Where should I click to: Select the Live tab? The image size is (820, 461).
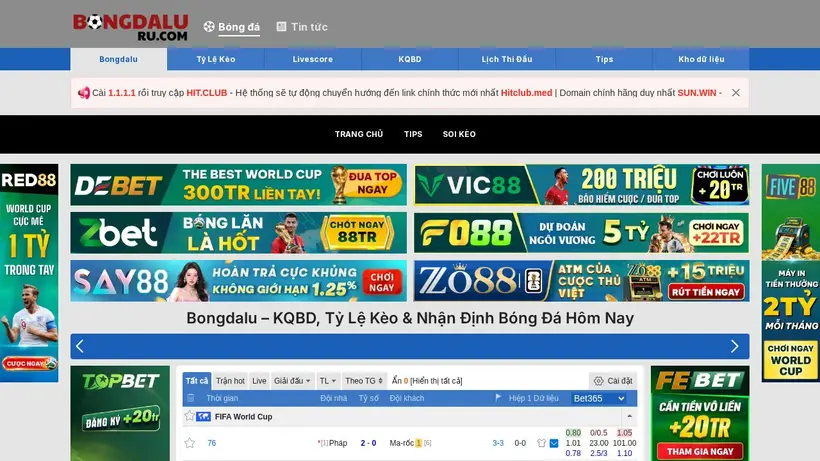pyautogui.click(x=259, y=381)
